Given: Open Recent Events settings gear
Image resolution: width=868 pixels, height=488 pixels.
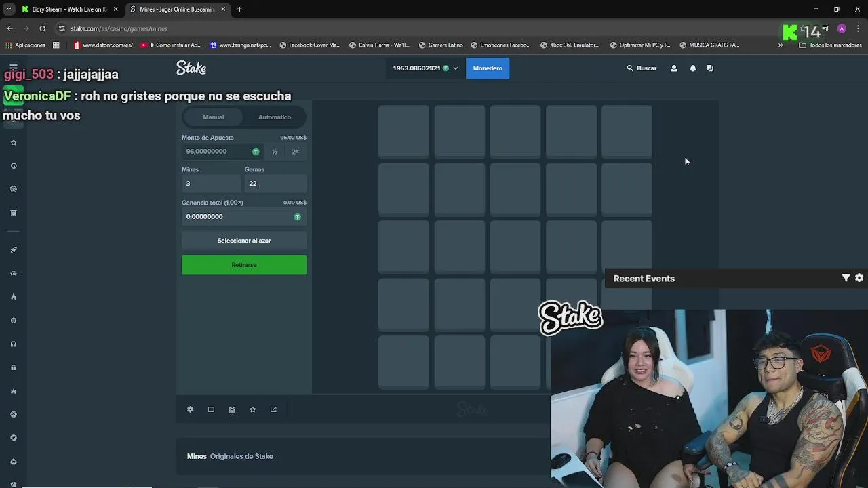Looking at the screenshot, I should [859, 278].
